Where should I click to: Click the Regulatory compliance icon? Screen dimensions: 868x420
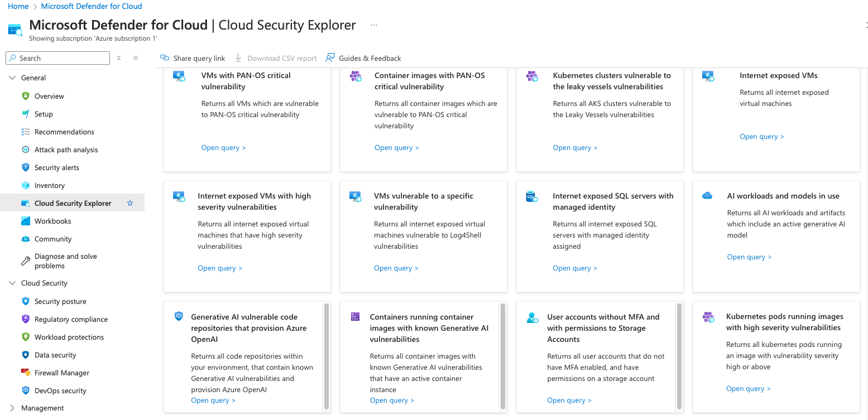click(x=25, y=319)
